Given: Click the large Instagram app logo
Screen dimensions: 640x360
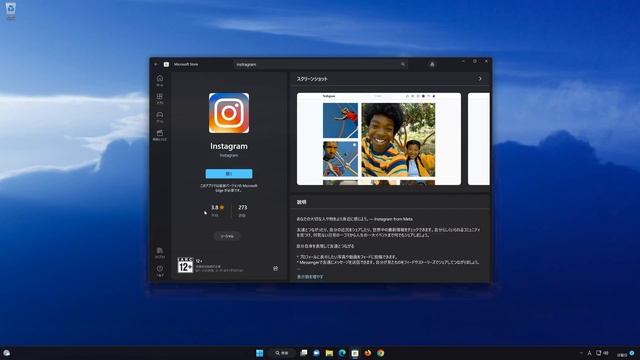Looking at the screenshot, I should (x=229, y=113).
